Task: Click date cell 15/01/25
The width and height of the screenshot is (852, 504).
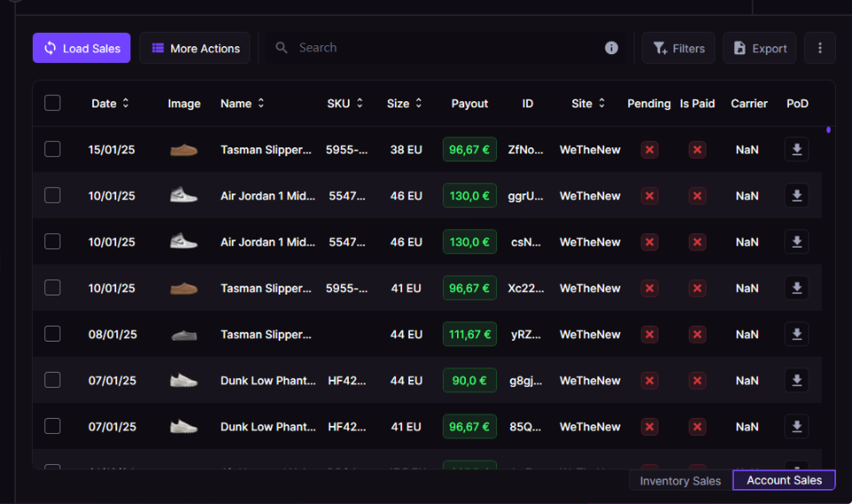Action: coord(112,150)
